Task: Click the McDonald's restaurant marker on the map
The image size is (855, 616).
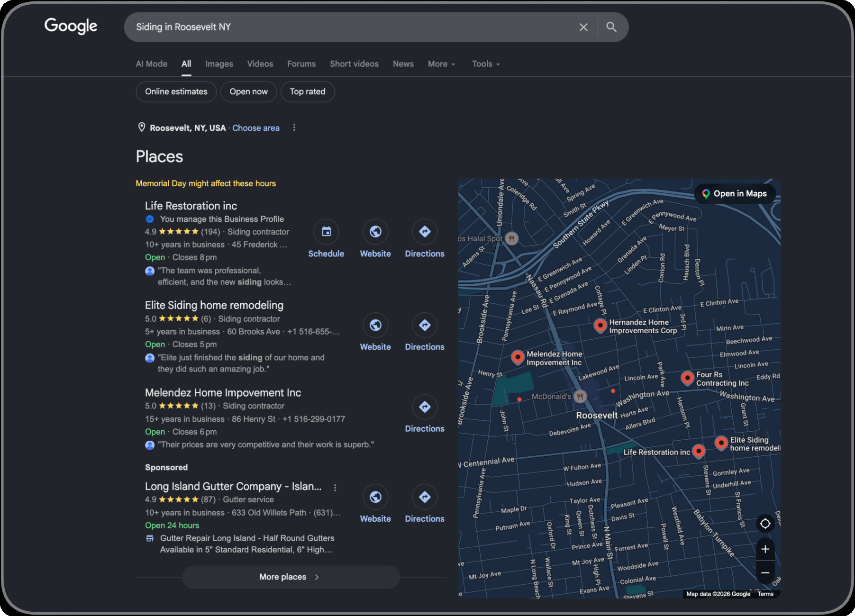Action: [x=580, y=396]
